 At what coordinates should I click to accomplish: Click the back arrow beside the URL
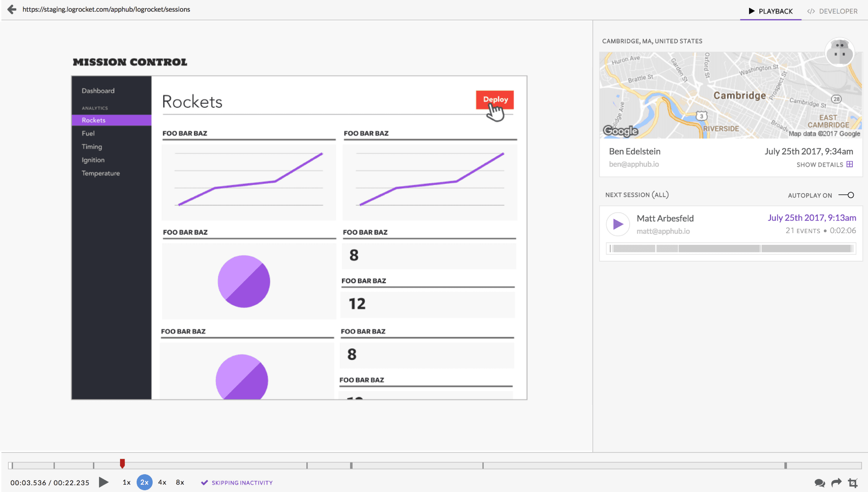coord(12,9)
